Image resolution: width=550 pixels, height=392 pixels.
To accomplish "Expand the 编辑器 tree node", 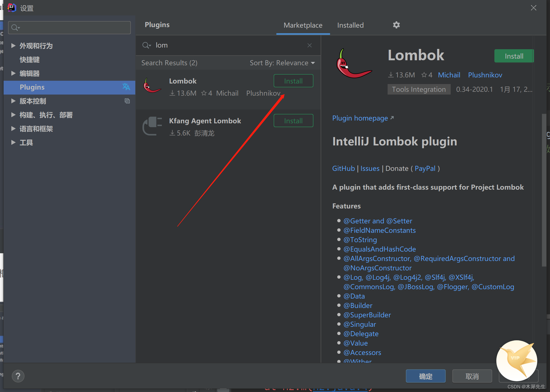I will coord(13,73).
